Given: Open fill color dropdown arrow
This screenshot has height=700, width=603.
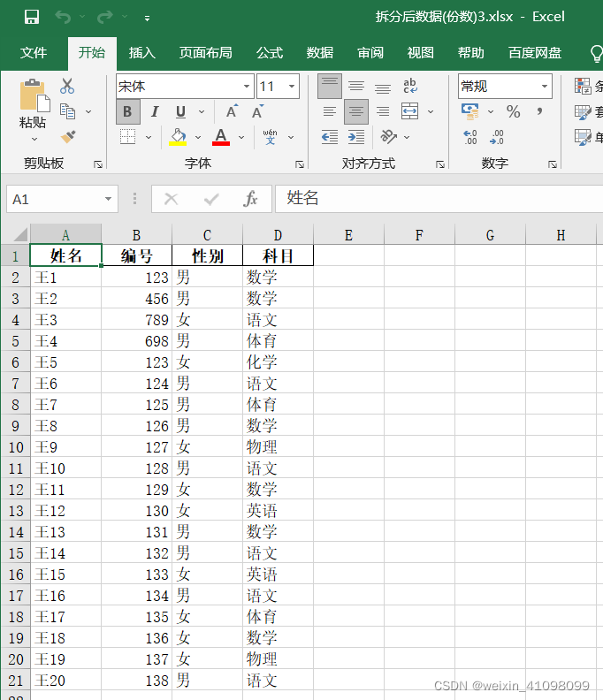Looking at the screenshot, I should (198, 137).
